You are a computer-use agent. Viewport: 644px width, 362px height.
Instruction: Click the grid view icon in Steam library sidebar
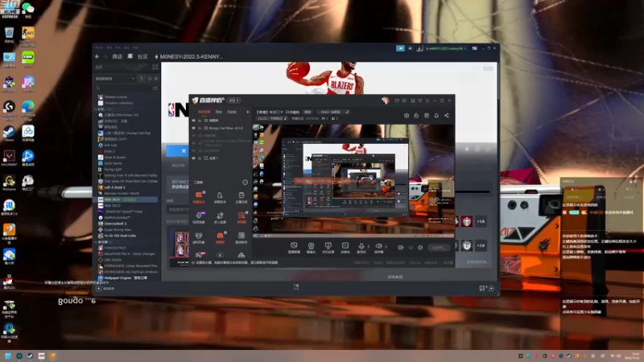coord(155,67)
